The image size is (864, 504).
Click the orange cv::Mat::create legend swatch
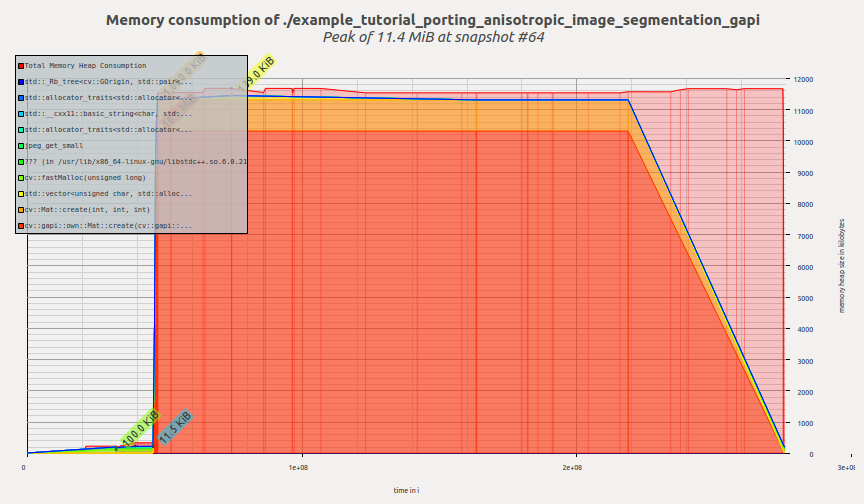pyautogui.click(x=21, y=210)
